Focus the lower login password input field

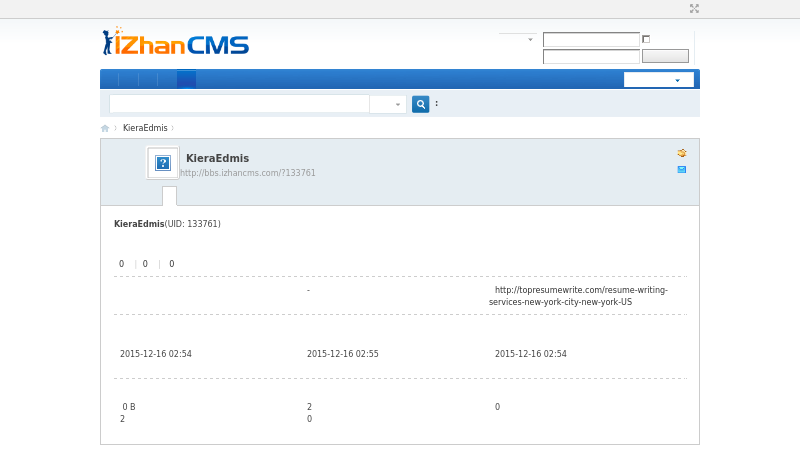pyautogui.click(x=591, y=56)
